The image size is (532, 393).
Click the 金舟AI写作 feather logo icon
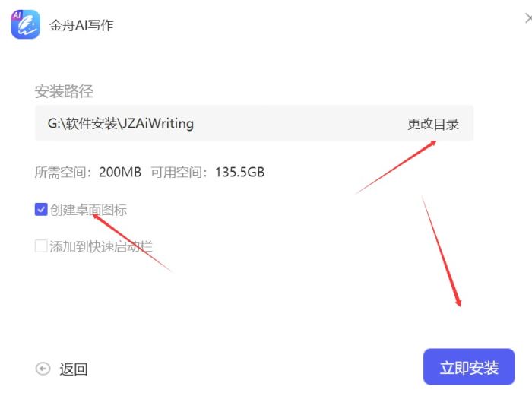pyautogui.click(x=25, y=24)
